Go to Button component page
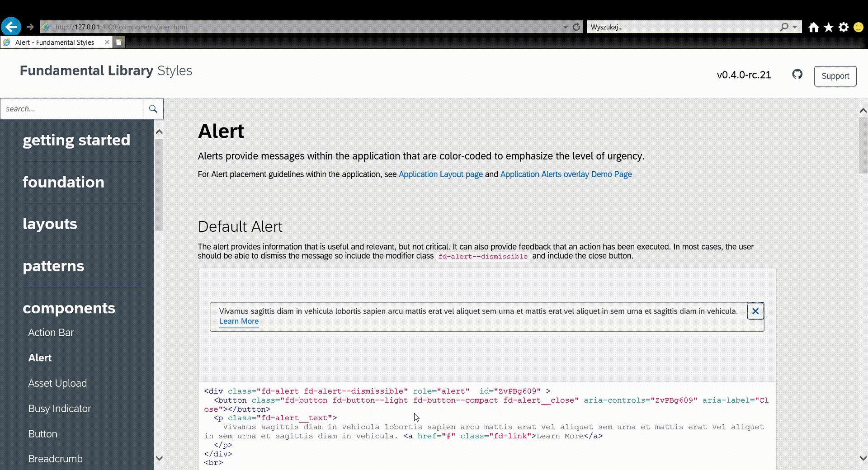 pyautogui.click(x=42, y=434)
